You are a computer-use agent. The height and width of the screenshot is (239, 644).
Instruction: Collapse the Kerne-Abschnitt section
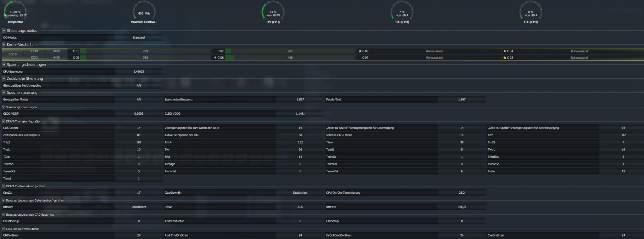(4, 44)
